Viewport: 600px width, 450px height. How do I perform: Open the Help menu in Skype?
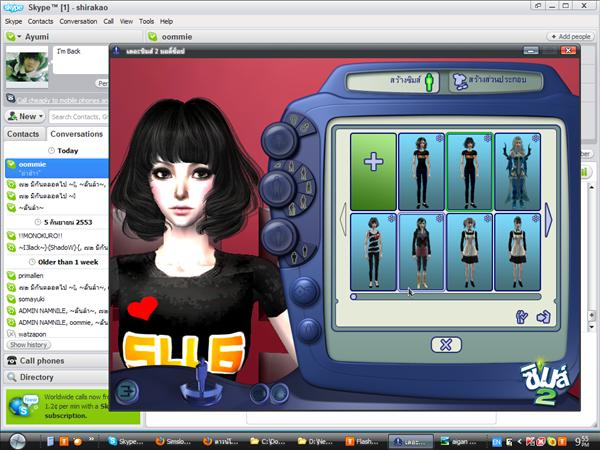pyautogui.click(x=166, y=21)
